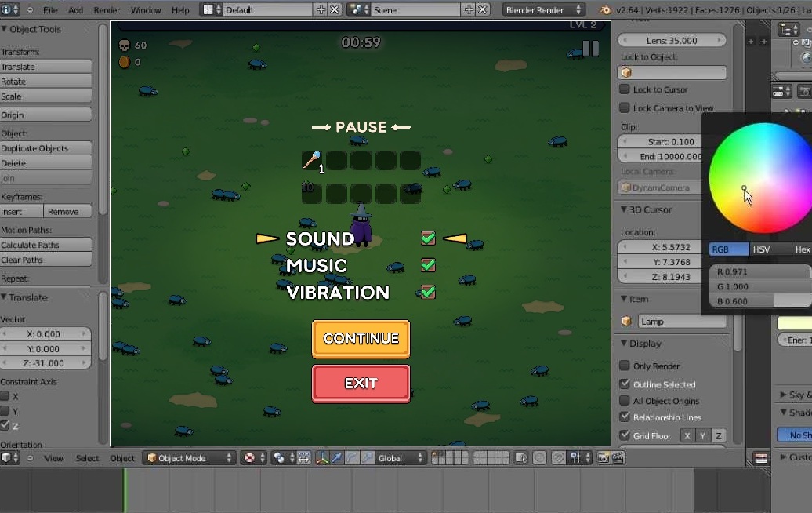This screenshot has height=513, width=812.
Task: Open the Window menu
Action: pos(146,10)
